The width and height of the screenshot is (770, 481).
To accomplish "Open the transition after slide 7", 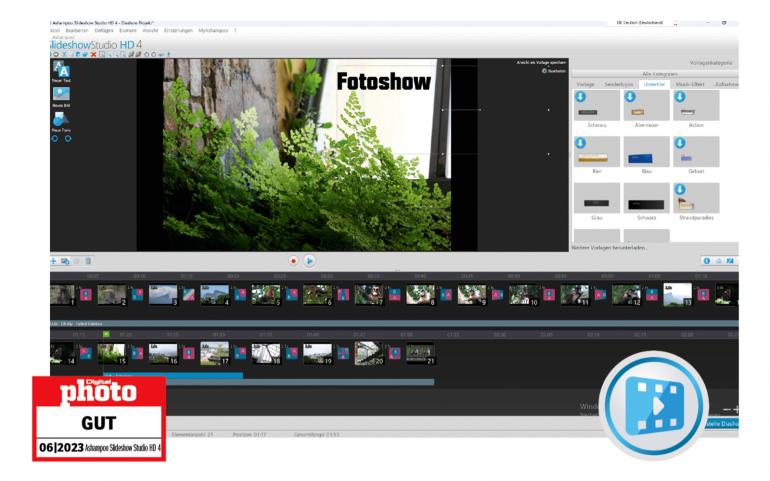I will pyautogui.click(x=394, y=295).
